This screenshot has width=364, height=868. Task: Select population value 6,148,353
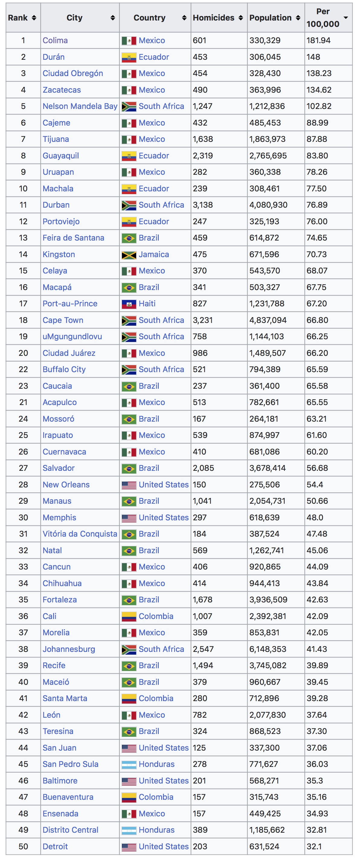pyautogui.click(x=268, y=649)
